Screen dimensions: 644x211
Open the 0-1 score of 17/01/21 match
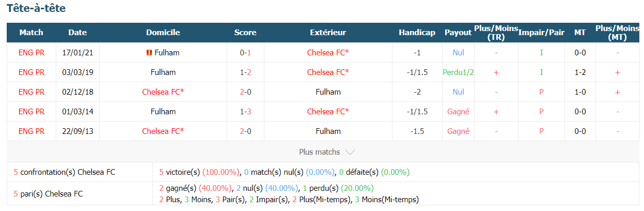click(245, 53)
